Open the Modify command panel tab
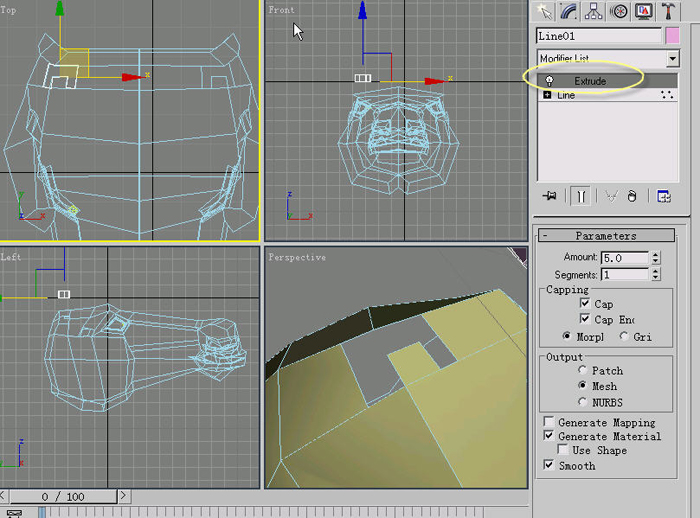This screenshot has height=518, width=700. [x=569, y=11]
